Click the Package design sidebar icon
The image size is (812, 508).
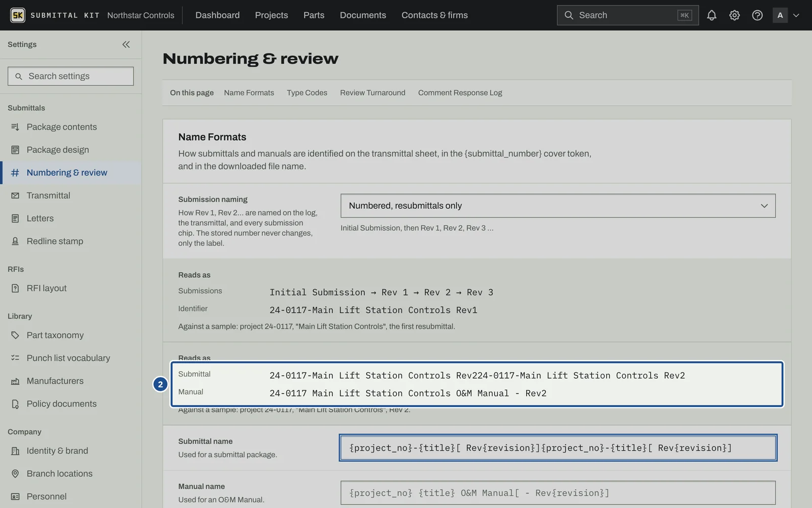[x=15, y=150]
